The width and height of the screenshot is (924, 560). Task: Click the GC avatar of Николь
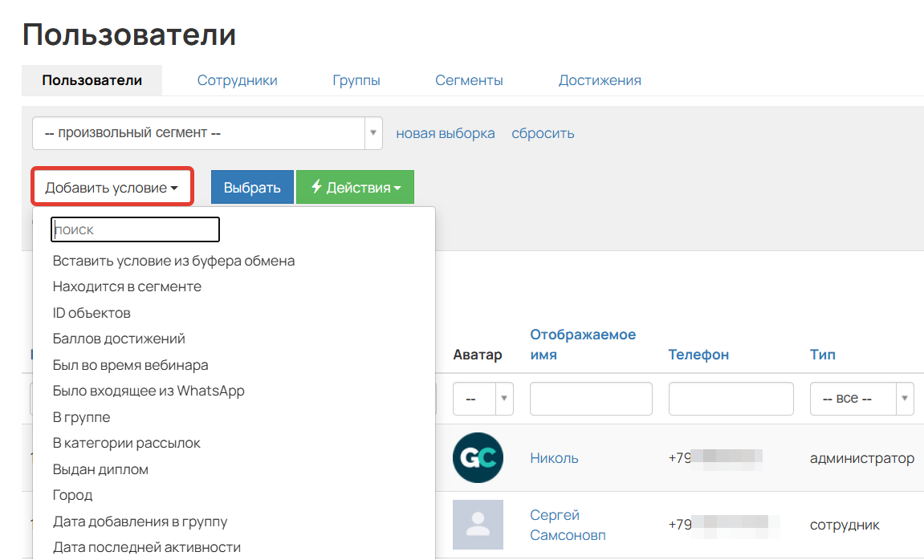pos(478,457)
